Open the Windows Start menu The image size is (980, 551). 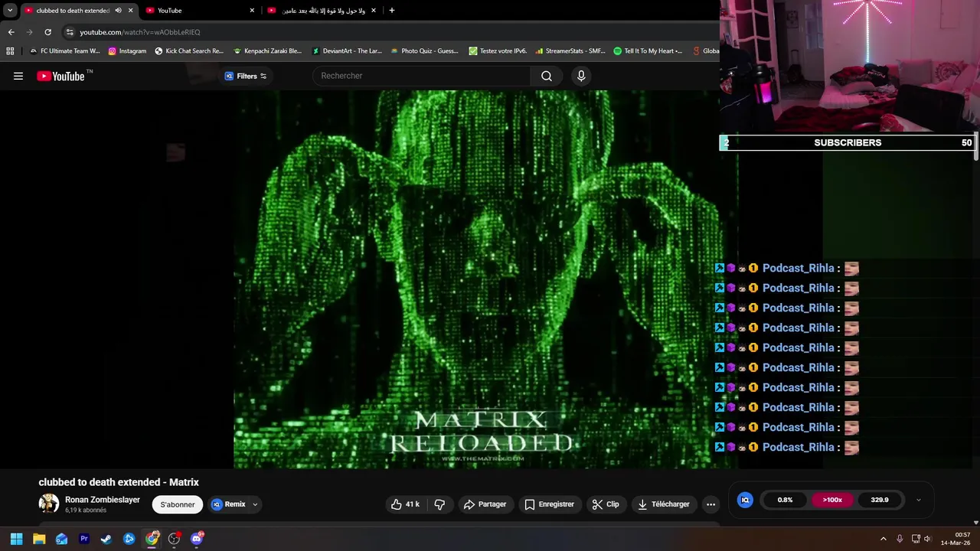tap(16, 539)
